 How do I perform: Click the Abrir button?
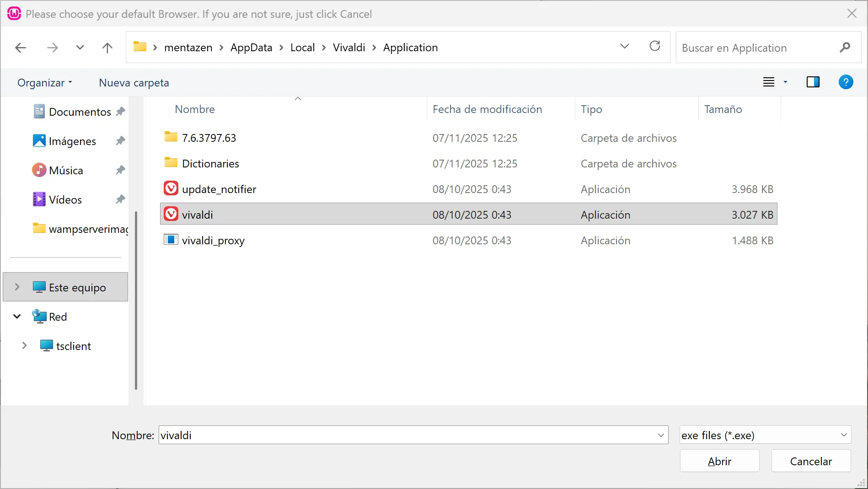[x=719, y=461]
